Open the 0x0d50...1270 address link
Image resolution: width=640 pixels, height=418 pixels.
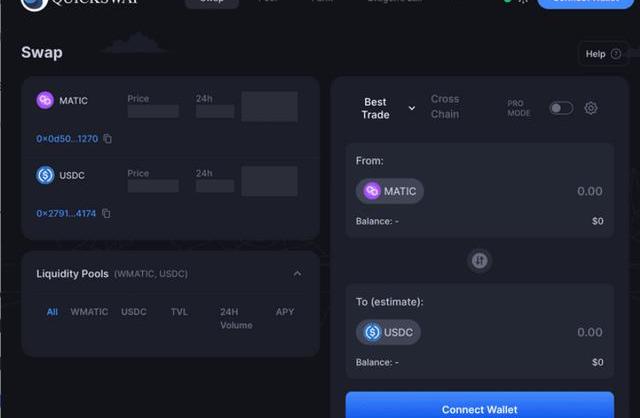click(67, 139)
